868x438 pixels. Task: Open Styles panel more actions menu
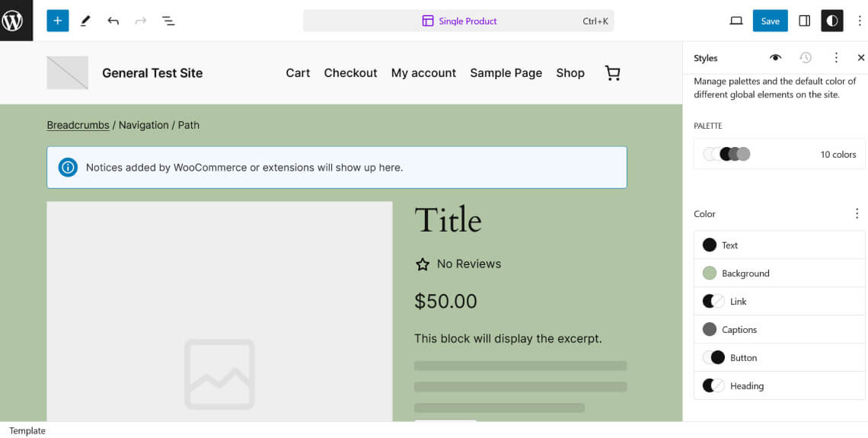coord(836,58)
